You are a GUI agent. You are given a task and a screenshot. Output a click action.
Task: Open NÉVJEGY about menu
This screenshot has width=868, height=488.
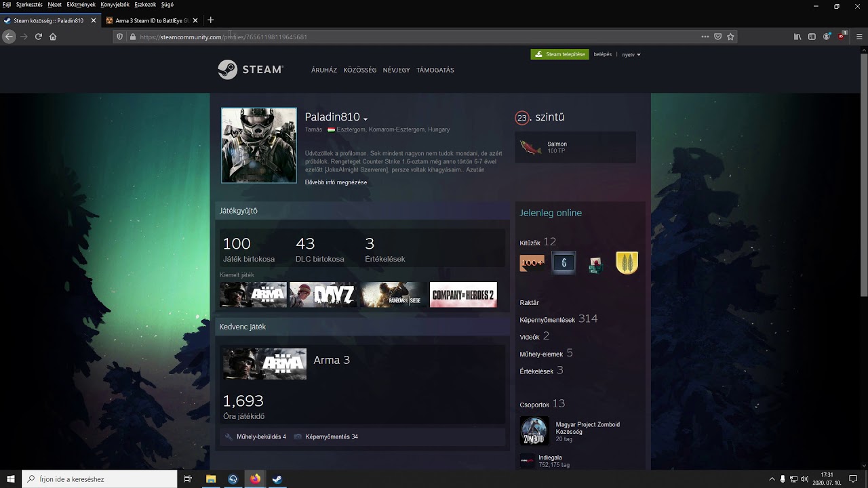[x=397, y=70]
